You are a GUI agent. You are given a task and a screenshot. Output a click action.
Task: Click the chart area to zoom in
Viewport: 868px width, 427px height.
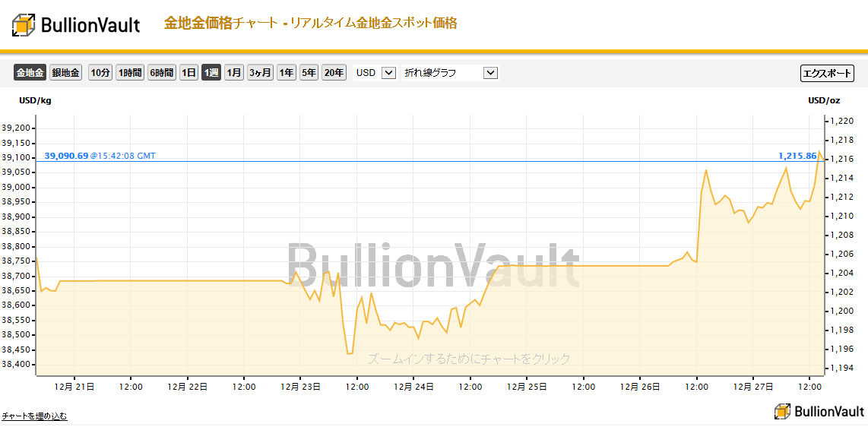click(430, 245)
